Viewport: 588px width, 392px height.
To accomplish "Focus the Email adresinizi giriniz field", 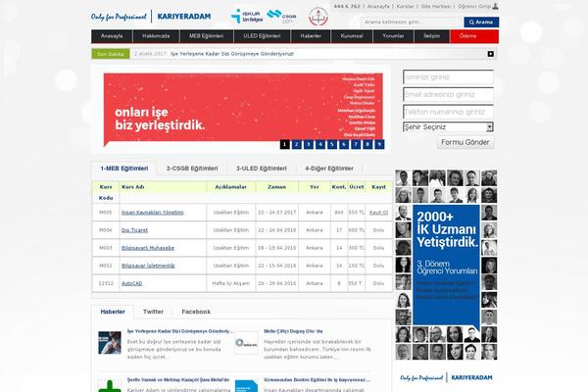I will coord(448,94).
